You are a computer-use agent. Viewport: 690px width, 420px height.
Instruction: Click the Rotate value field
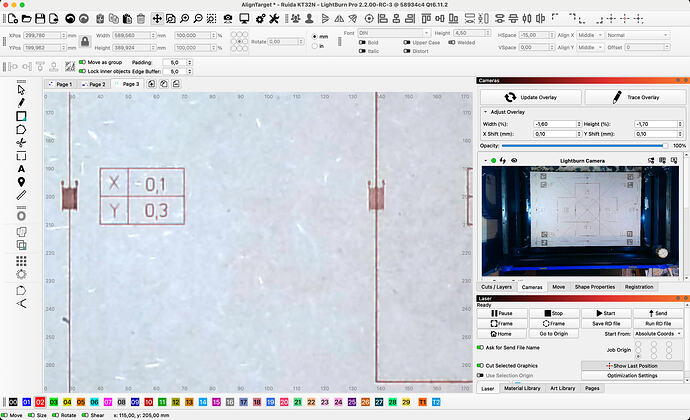[286, 42]
